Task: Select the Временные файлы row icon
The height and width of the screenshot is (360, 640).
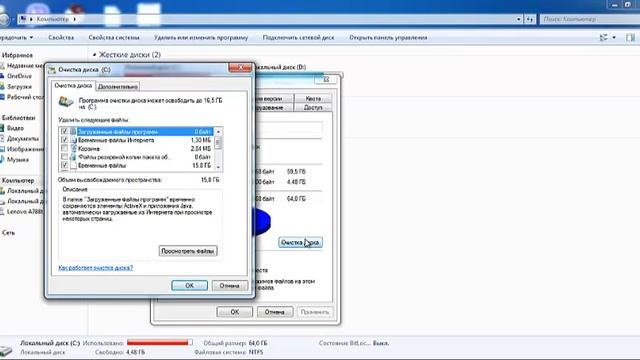Action: [x=73, y=166]
